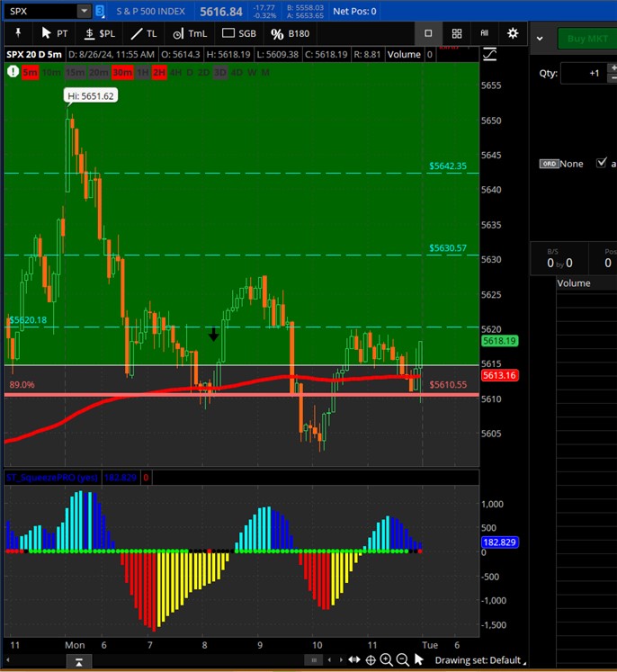Toggle the 5m timeframe button
The height and width of the screenshot is (672, 617).
pos(30,72)
